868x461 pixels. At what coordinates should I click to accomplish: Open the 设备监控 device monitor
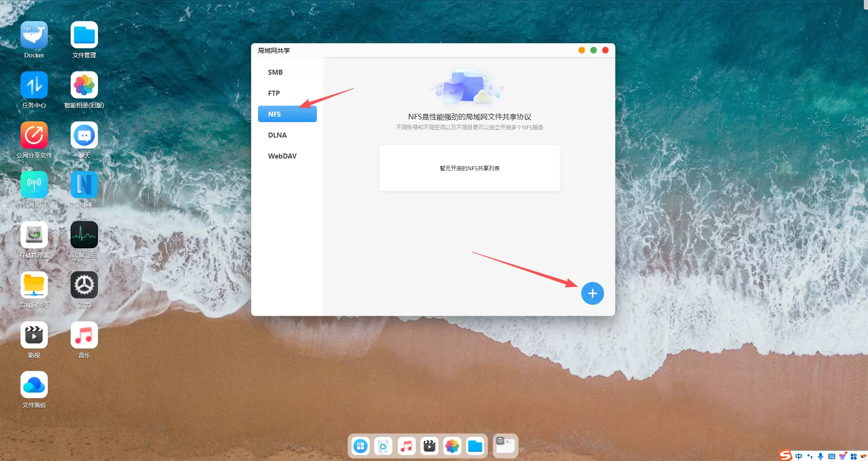84,235
